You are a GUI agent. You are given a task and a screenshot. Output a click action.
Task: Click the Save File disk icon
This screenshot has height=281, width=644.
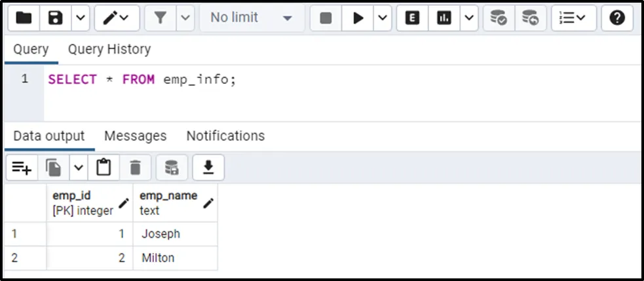(x=56, y=18)
